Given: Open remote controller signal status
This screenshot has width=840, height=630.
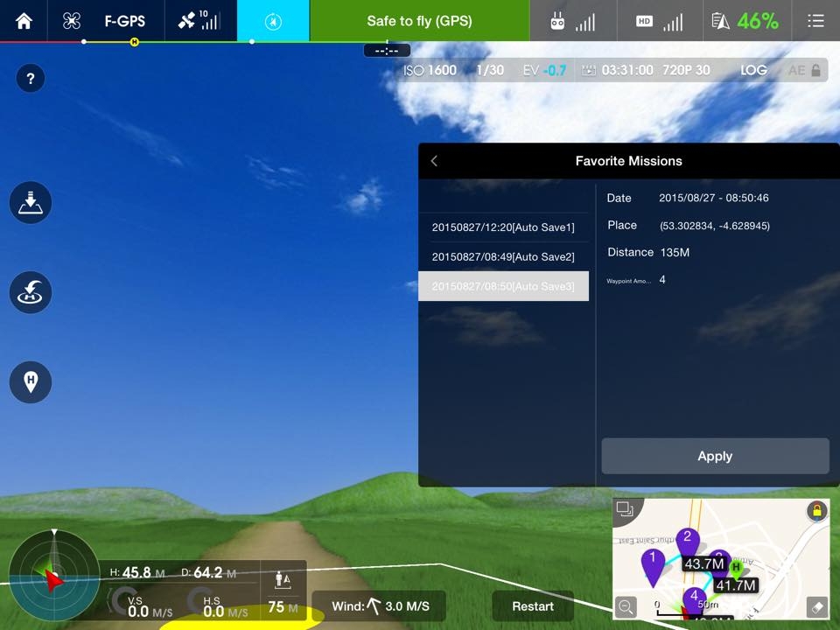Looking at the screenshot, I should click(572, 21).
